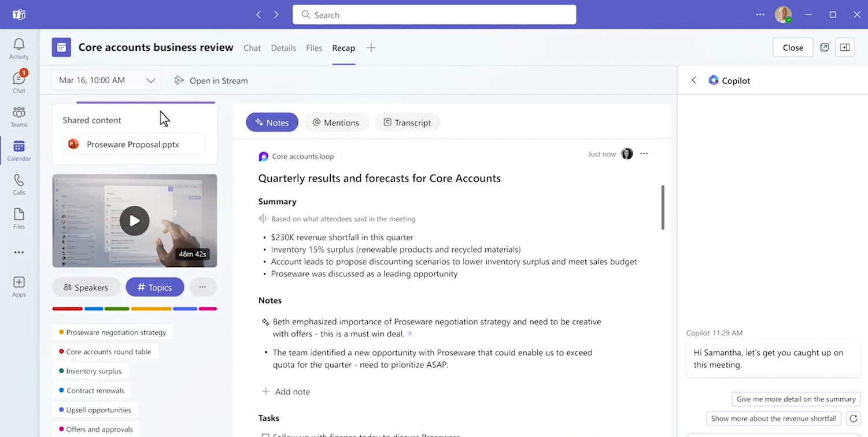Screen dimensions: 868x437
Task: Open the Activity bell in sidebar
Action: coord(19,49)
